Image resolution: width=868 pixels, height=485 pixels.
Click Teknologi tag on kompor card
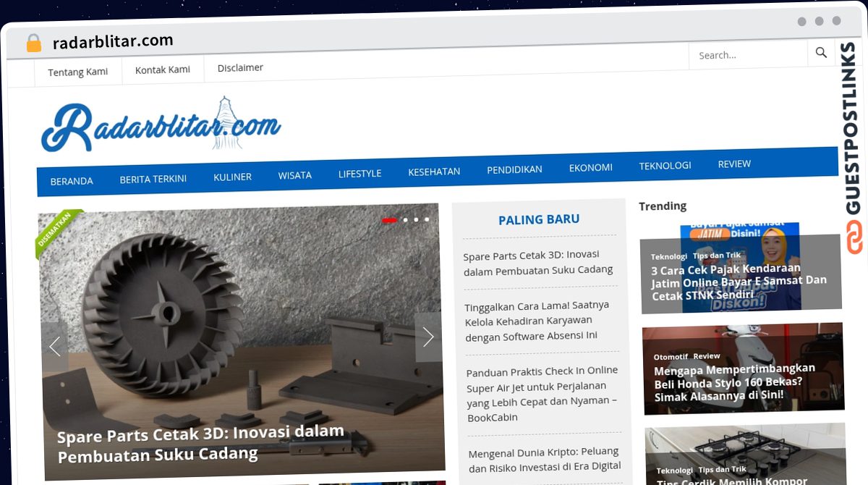(x=674, y=471)
